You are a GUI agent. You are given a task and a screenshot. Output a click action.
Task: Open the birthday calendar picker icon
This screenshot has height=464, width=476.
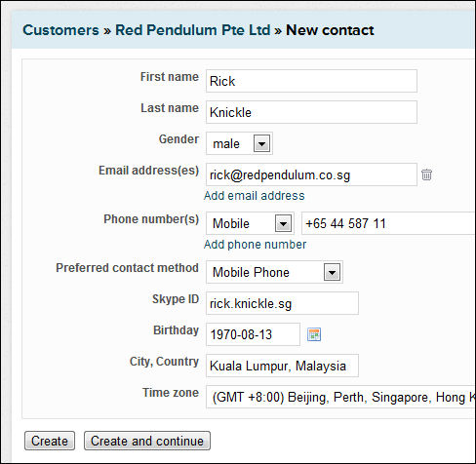tap(314, 334)
